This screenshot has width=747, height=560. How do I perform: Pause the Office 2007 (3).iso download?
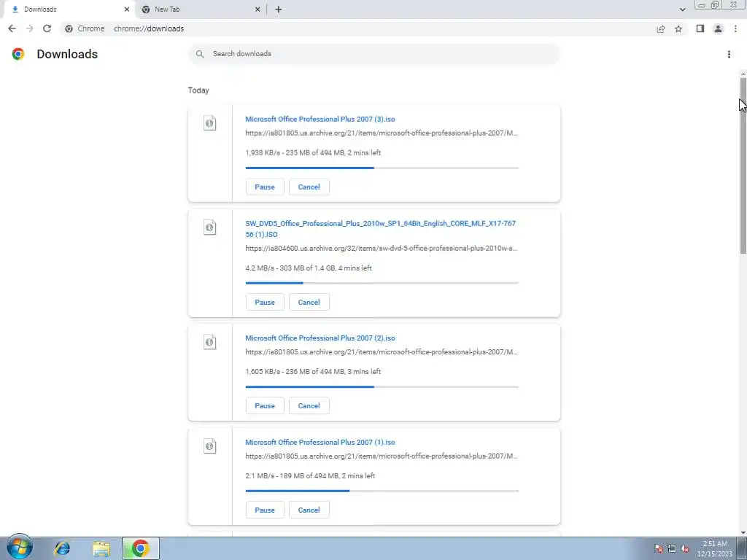[265, 187]
